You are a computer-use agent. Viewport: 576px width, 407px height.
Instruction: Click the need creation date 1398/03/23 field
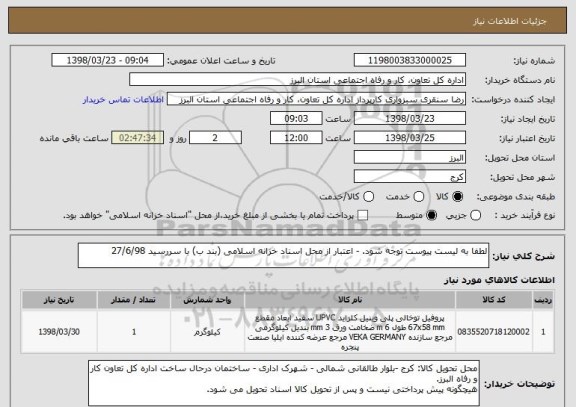[410, 119]
